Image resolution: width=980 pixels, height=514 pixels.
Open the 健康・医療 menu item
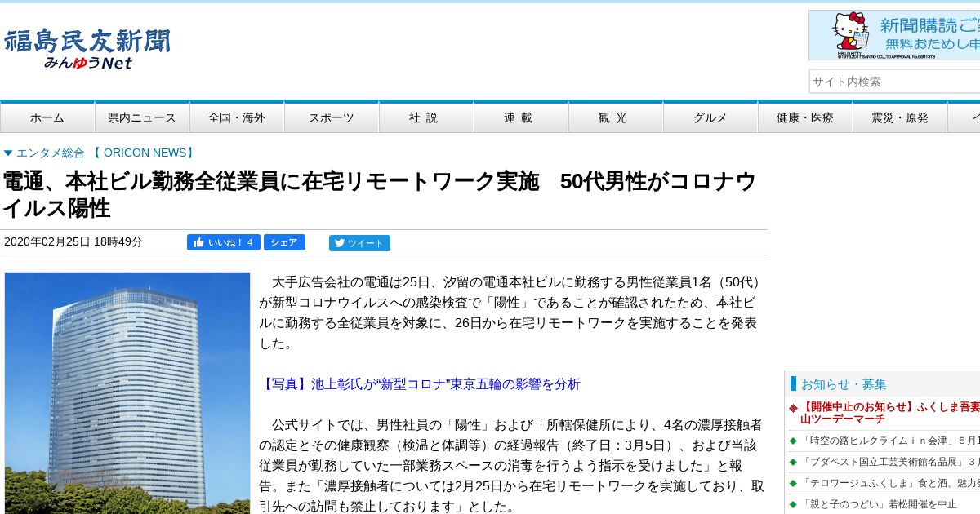(x=805, y=117)
